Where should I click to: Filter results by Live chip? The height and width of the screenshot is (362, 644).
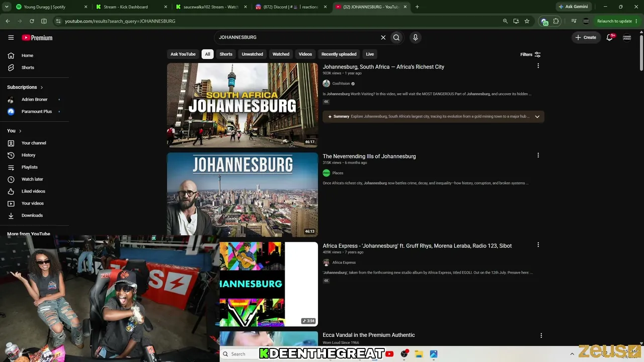click(370, 54)
